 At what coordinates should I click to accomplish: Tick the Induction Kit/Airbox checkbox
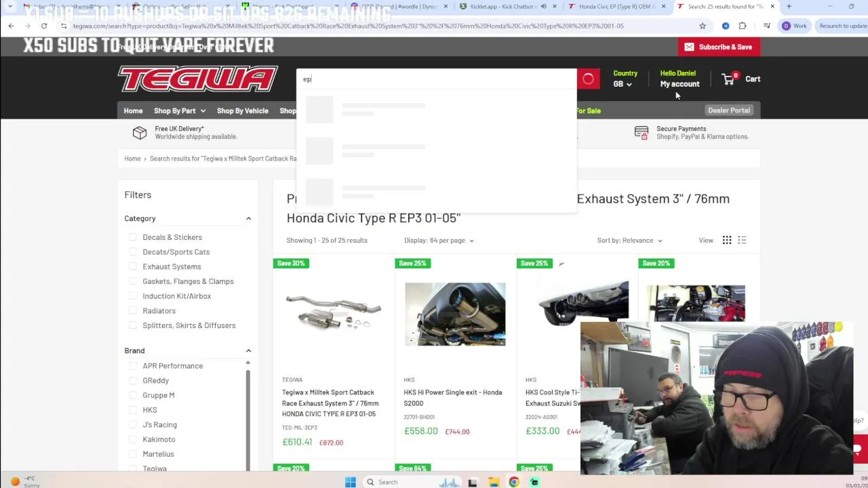click(x=133, y=296)
